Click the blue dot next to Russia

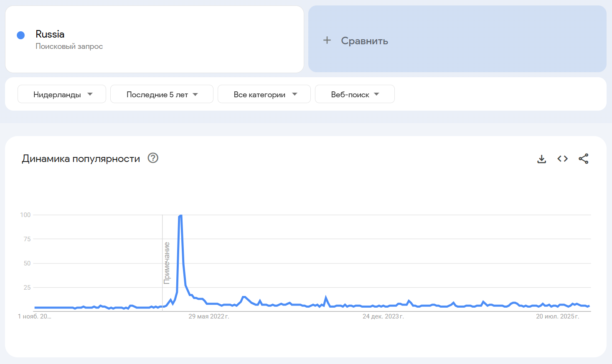click(20, 35)
